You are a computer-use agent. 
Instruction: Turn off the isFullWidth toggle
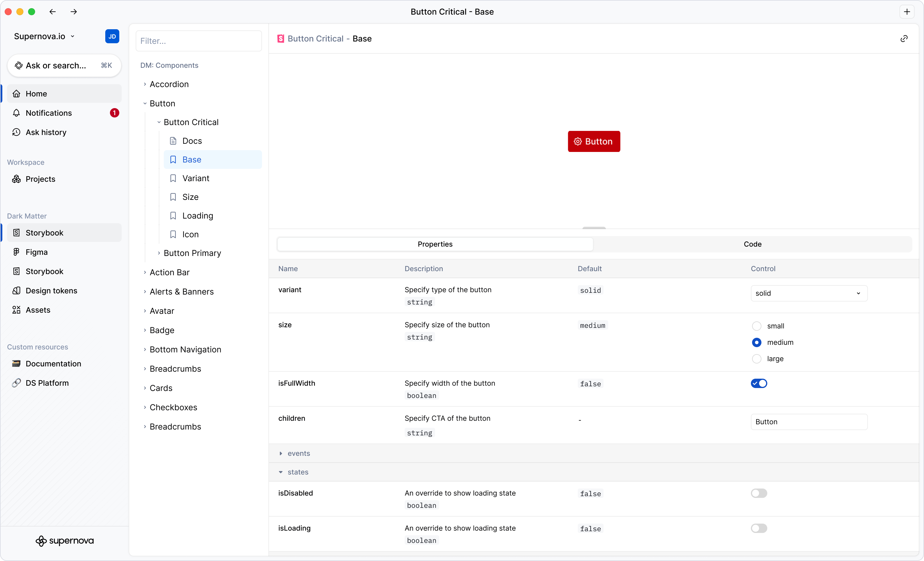point(758,383)
